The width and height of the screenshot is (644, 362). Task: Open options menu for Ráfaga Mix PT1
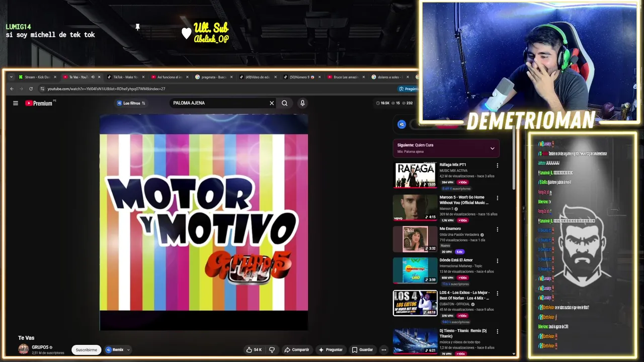click(x=497, y=165)
